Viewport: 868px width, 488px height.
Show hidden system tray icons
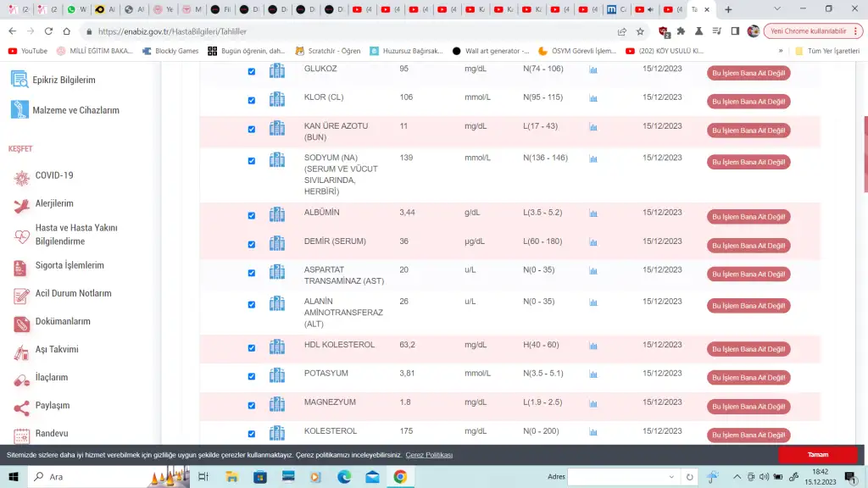737,477
